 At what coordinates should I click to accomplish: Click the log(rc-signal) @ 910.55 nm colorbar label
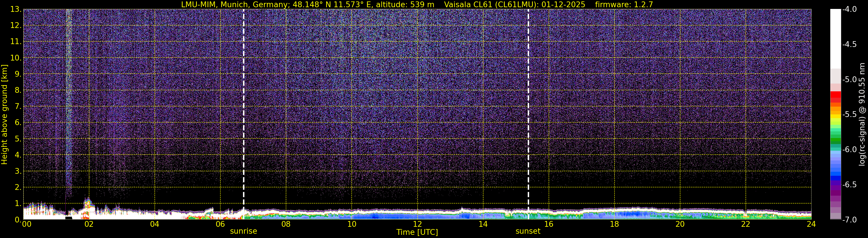point(862,114)
